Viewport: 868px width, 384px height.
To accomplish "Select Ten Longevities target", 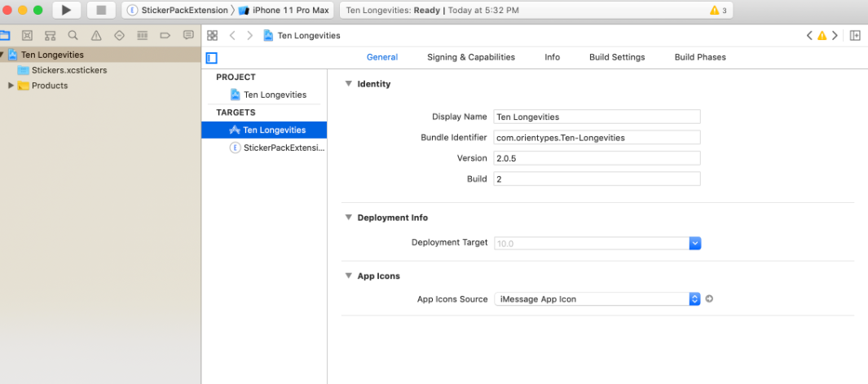I will (x=264, y=130).
